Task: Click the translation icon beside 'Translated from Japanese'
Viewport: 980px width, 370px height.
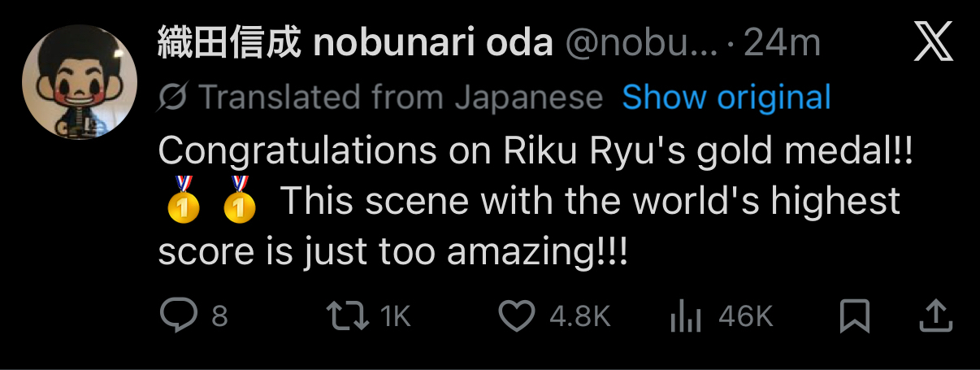Action: pyautogui.click(x=173, y=98)
